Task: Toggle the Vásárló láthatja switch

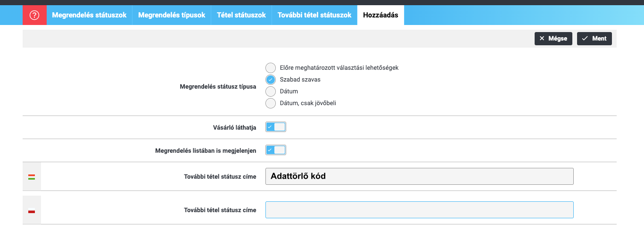Action: [x=276, y=127]
